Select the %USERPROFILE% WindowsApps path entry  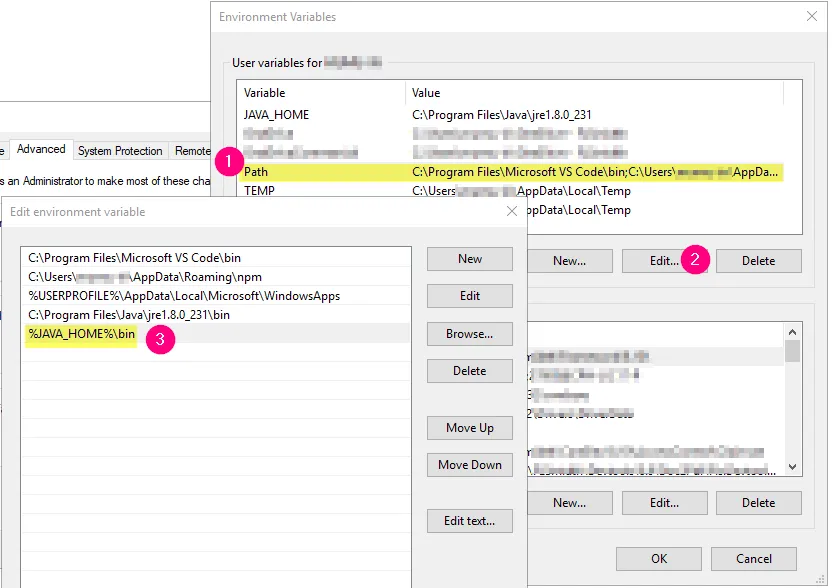pos(216,296)
